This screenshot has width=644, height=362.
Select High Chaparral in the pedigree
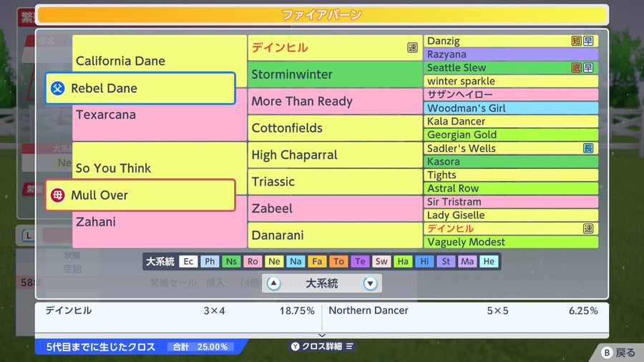pos(335,155)
